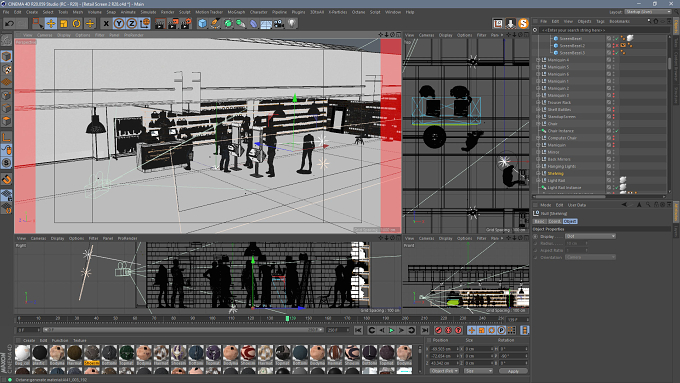Image resolution: width=680 pixels, height=383 pixels.
Task: Click the timeline playhead marker at frame 129
Action: (287, 318)
